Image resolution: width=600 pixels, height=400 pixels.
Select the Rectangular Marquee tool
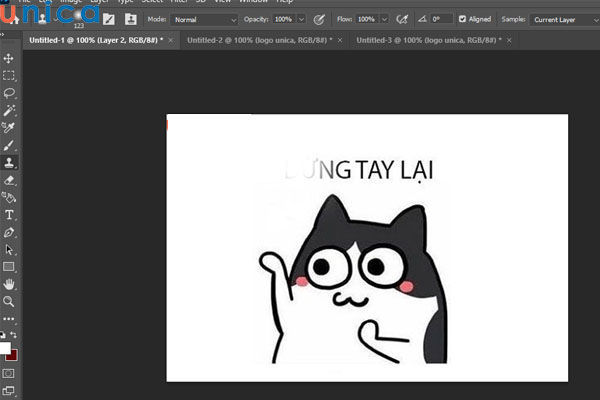point(9,75)
